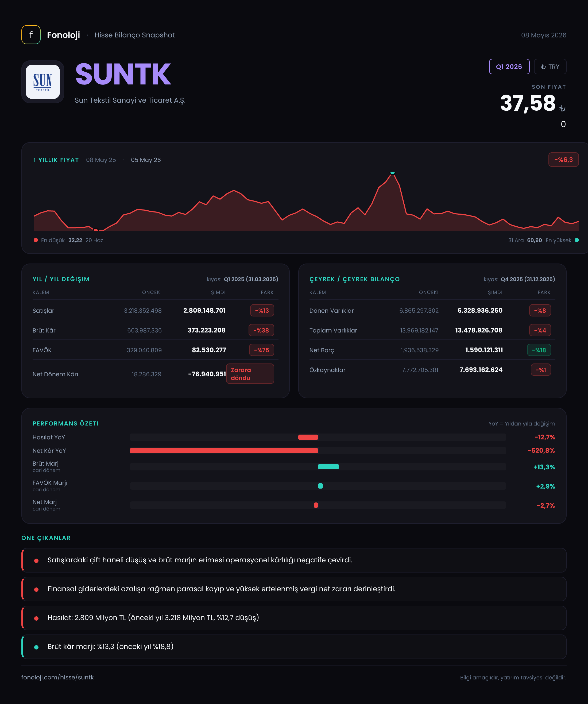Click the lowest price value 32,22
Screen dimensions: 588x704
[x=75, y=240]
